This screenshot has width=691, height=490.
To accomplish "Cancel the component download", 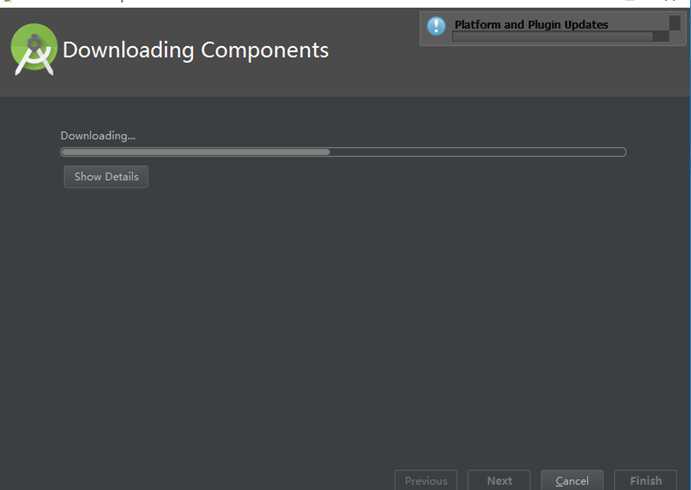I will 572,480.
